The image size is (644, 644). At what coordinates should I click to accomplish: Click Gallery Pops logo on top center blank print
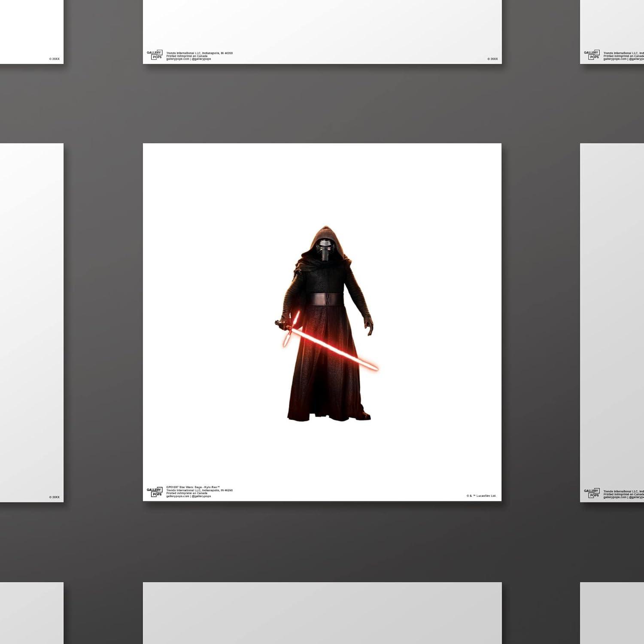155,55
